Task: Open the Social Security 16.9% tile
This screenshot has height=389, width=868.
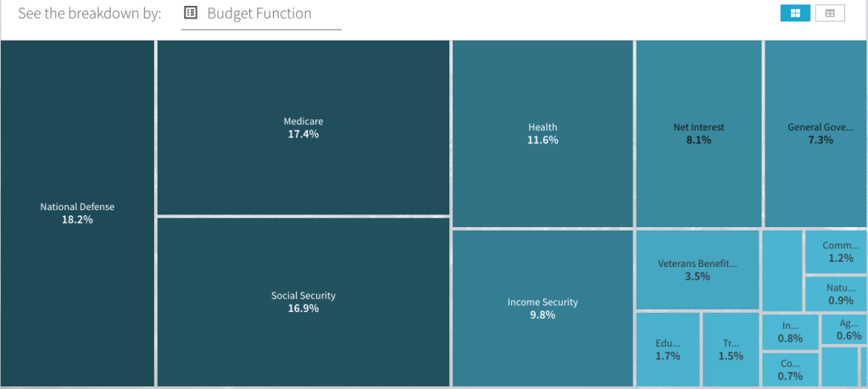Action: point(303,302)
